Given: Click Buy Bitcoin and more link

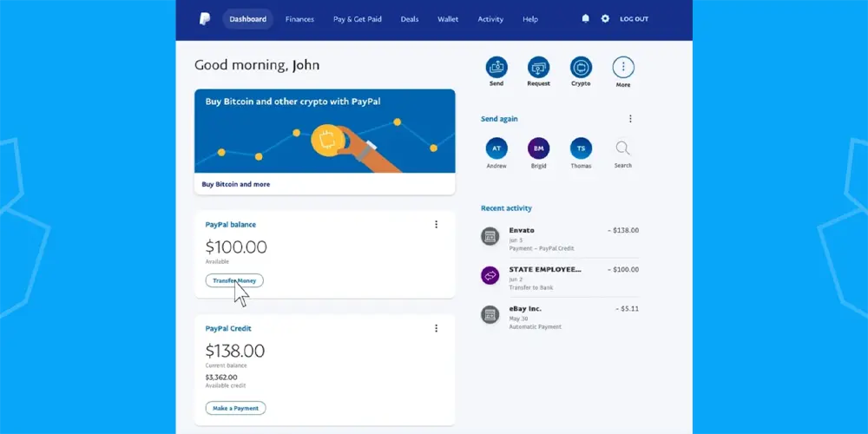Looking at the screenshot, I should pos(236,184).
